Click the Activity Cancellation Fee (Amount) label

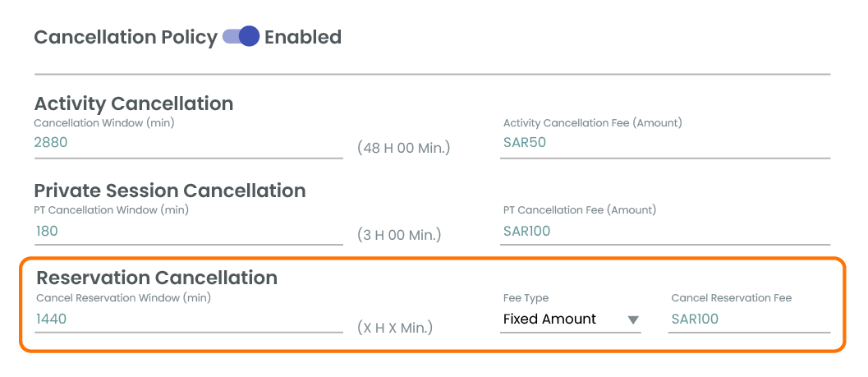592,123
